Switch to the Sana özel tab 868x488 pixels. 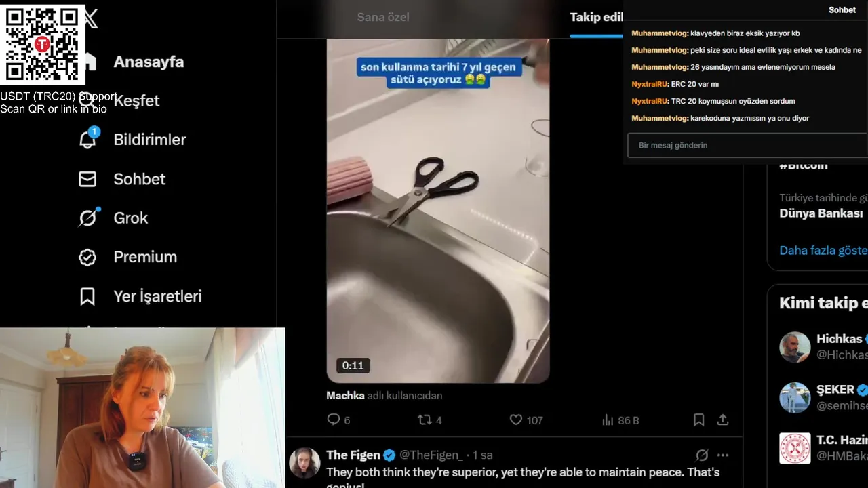tap(383, 17)
